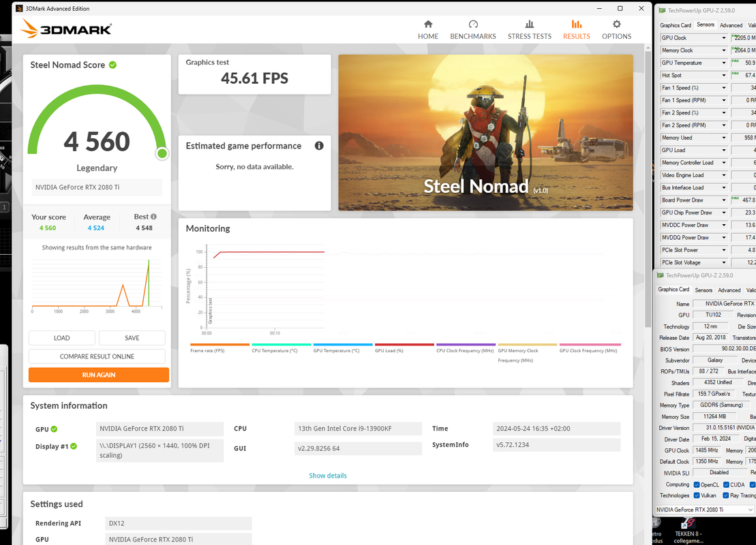Expand the MVDDC Power Draw dropdown

click(724, 225)
